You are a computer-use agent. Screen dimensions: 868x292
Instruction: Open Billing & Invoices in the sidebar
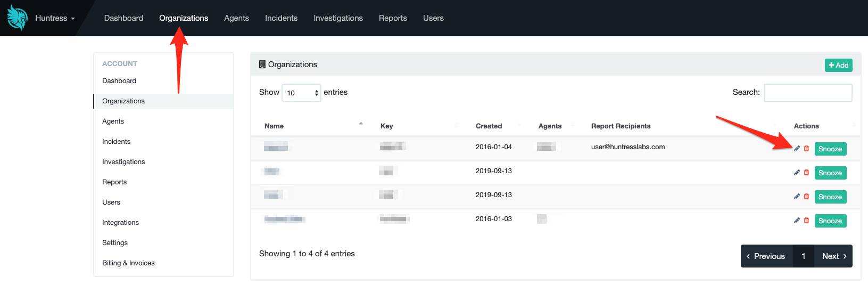click(128, 263)
